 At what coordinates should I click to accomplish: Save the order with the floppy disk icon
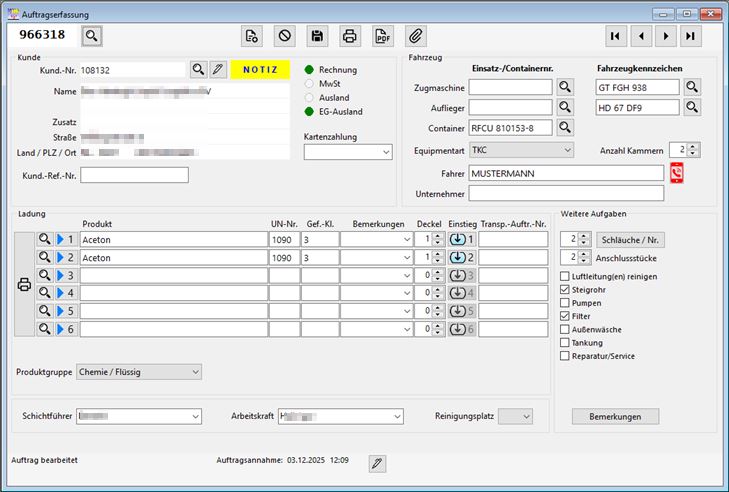point(317,36)
